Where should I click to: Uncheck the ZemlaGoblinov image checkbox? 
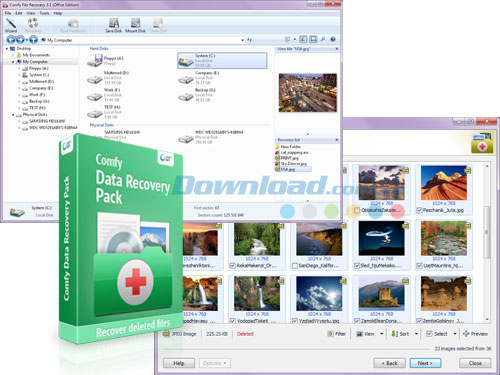coord(419,321)
